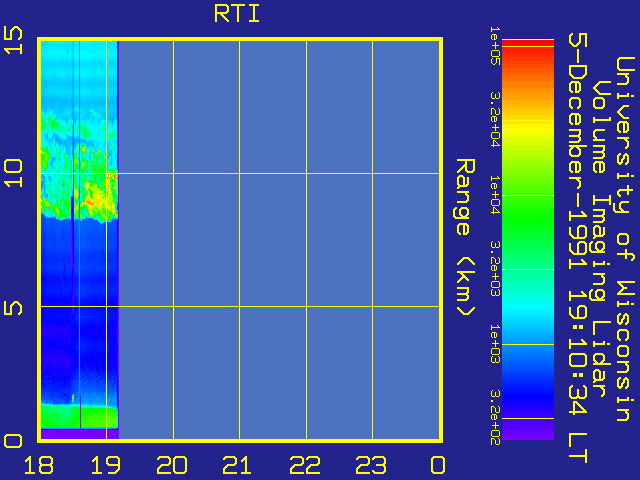Click the 1e+05 color scale label
Viewport: 640px width, 480px height.
point(495,45)
